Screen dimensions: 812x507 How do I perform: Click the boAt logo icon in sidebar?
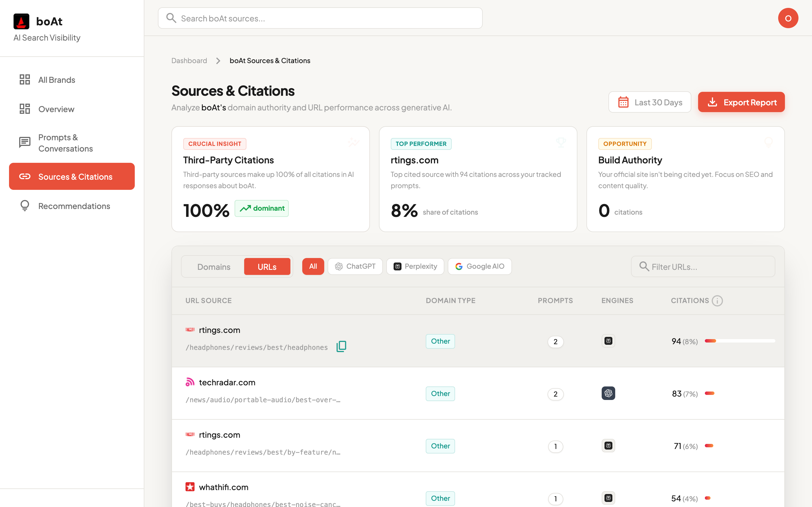[21, 21]
